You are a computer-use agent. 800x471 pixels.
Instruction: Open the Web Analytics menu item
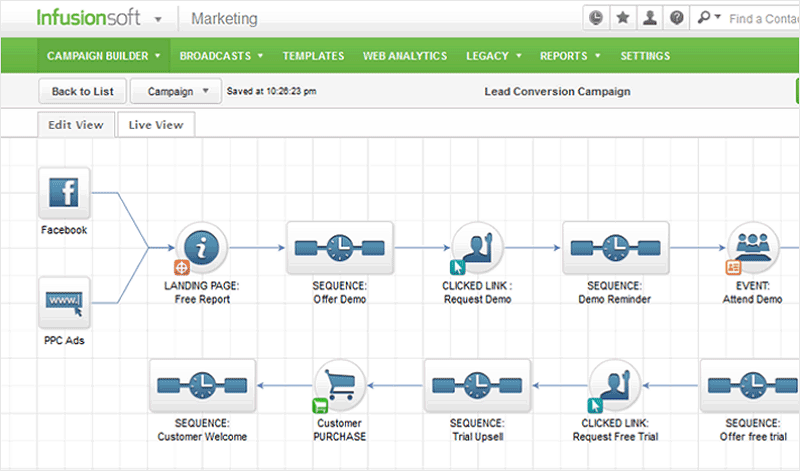(405, 56)
